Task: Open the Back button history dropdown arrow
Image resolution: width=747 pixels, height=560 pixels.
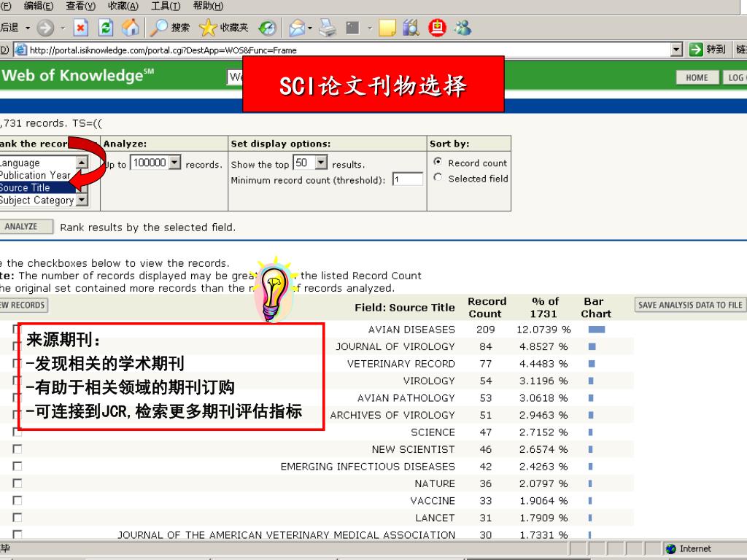Action: pos(28,28)
